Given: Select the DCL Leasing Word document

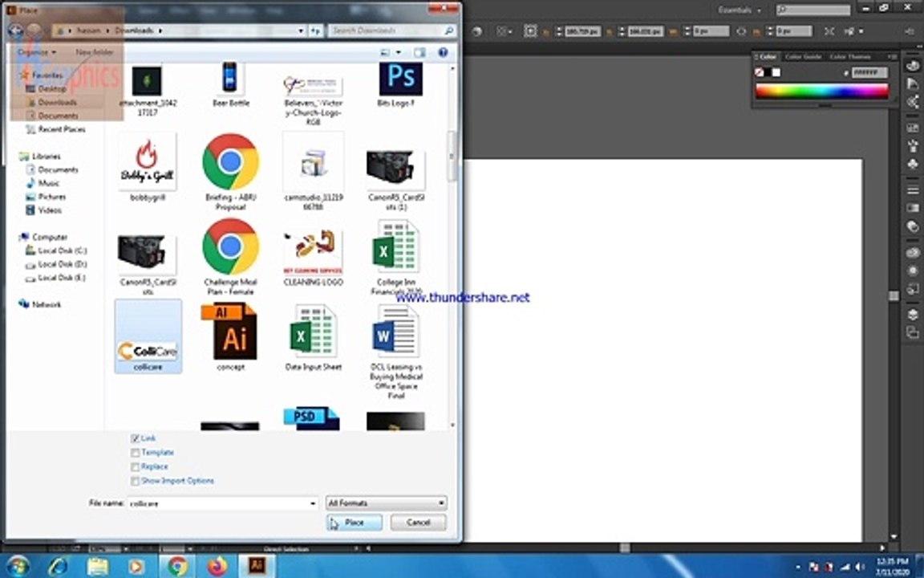Looking at the screenshot, I should (x=396, y=351).
